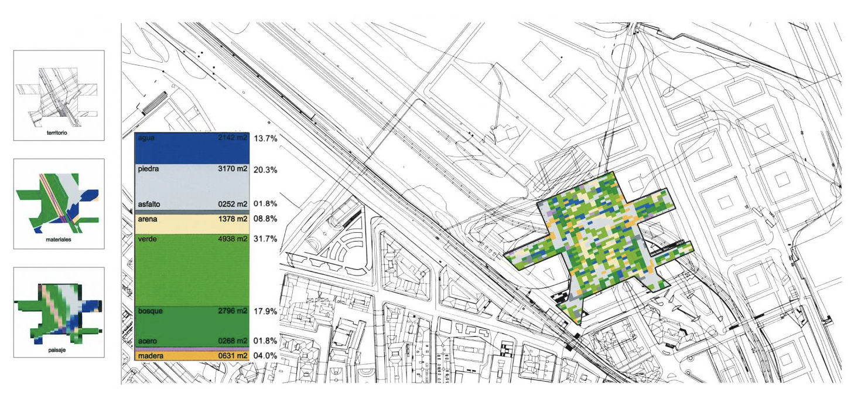The image size is (868, 408).
Task: Click the '0252 m2' area value
Action: click(x=232, y=203)
